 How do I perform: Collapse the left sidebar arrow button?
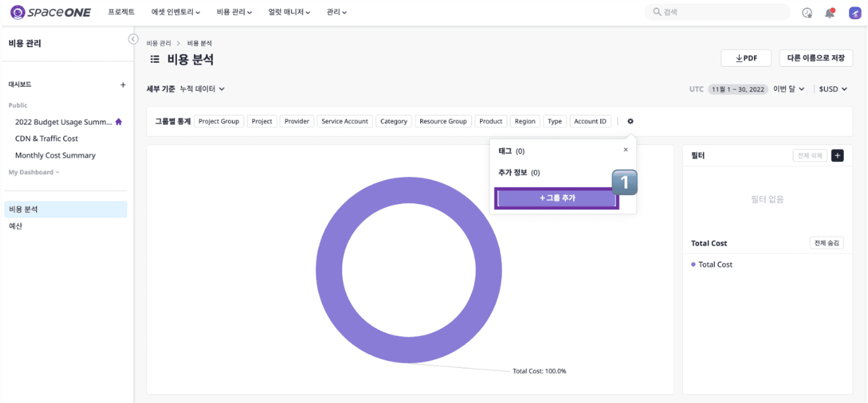point(133,39)
